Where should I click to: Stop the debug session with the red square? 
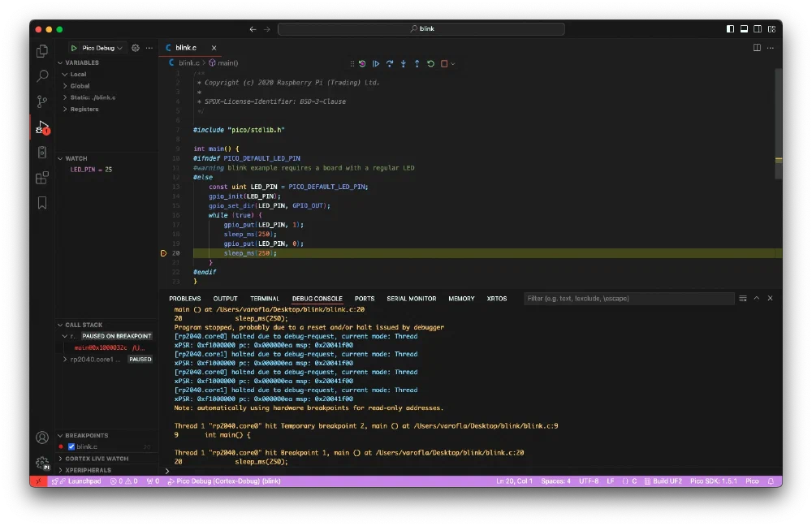[444, 63]
